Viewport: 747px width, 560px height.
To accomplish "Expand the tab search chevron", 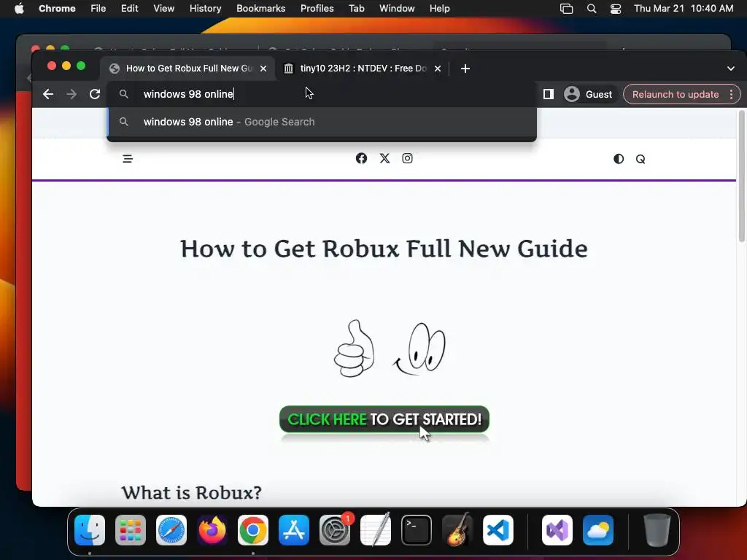I will [x=731, y=69].
